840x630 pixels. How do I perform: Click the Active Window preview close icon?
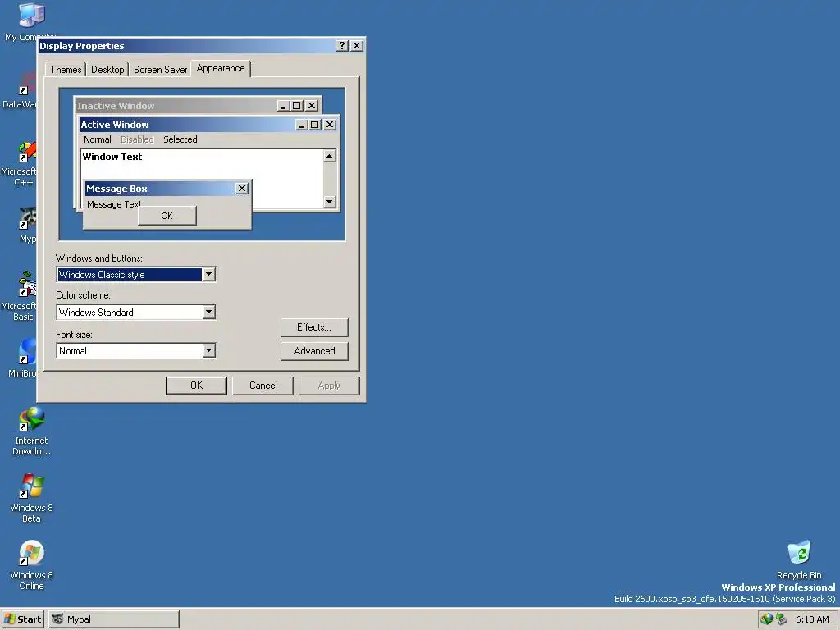(330, 125)
